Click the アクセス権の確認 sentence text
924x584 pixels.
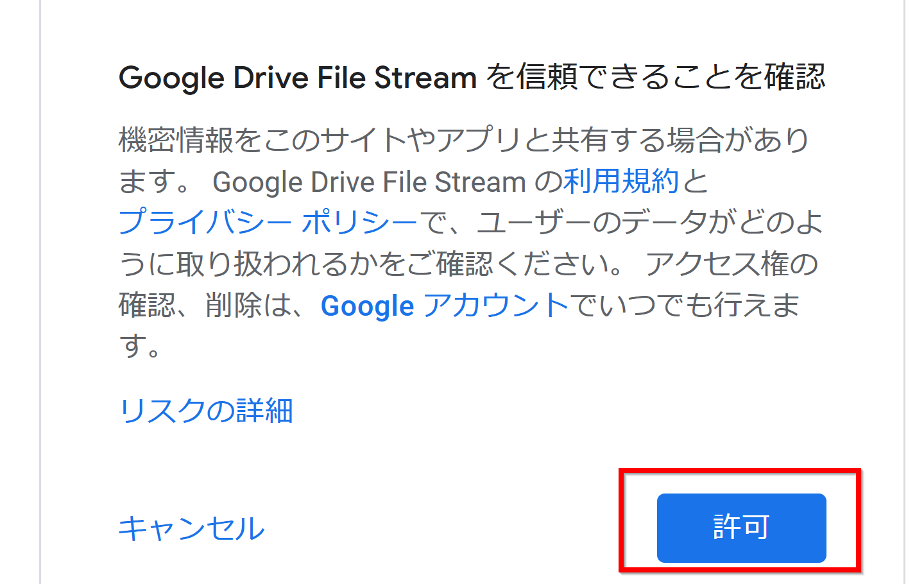coord(732,264)
